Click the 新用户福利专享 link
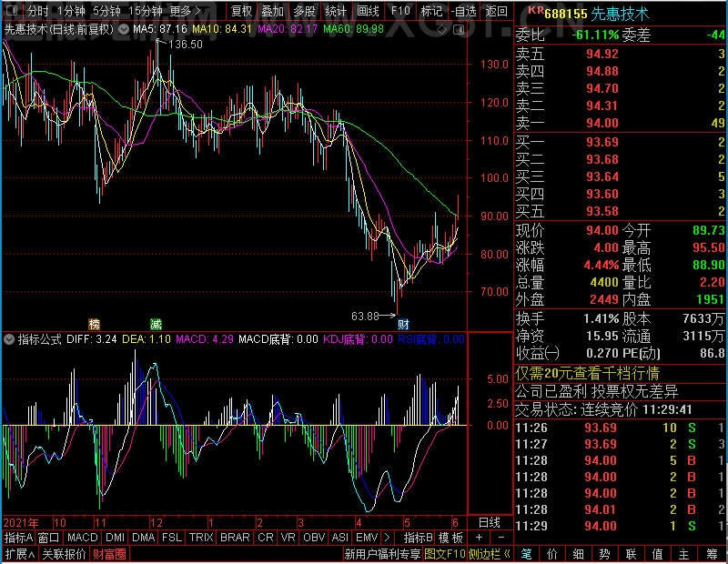The image size is (728, 564). pyautogui.click(x=382, y=554)
